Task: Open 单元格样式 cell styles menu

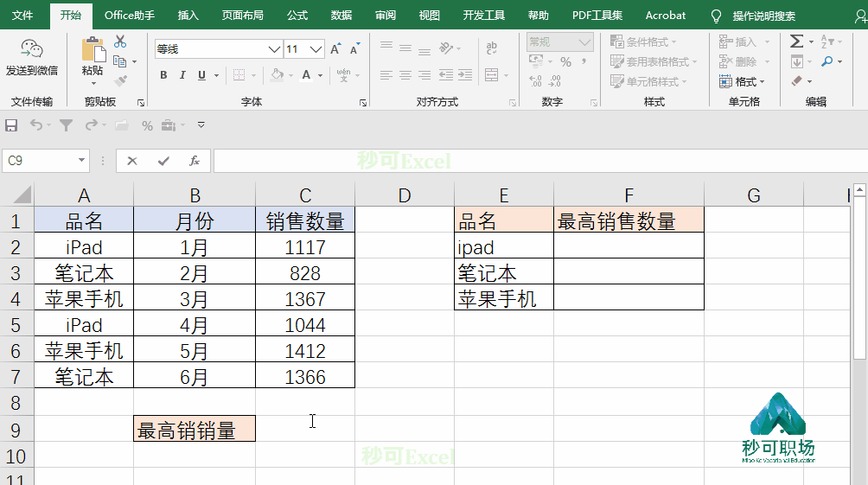Action: (648, 81)
